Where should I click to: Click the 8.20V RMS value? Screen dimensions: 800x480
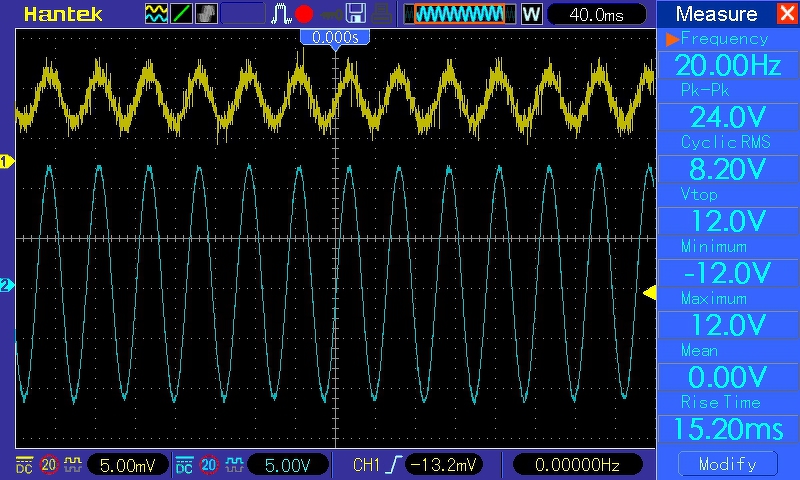(728, 169)
